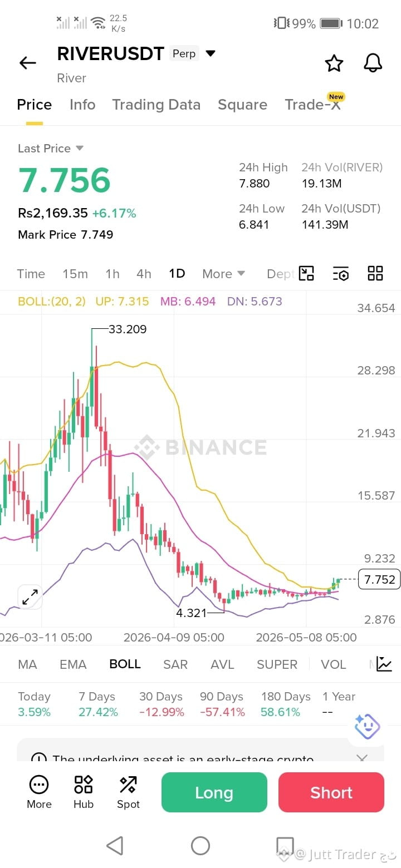Tap the Android back navigation button
The width and height of the screenshot is (401, 868).
pyautogui.click(x=115, y=846)
